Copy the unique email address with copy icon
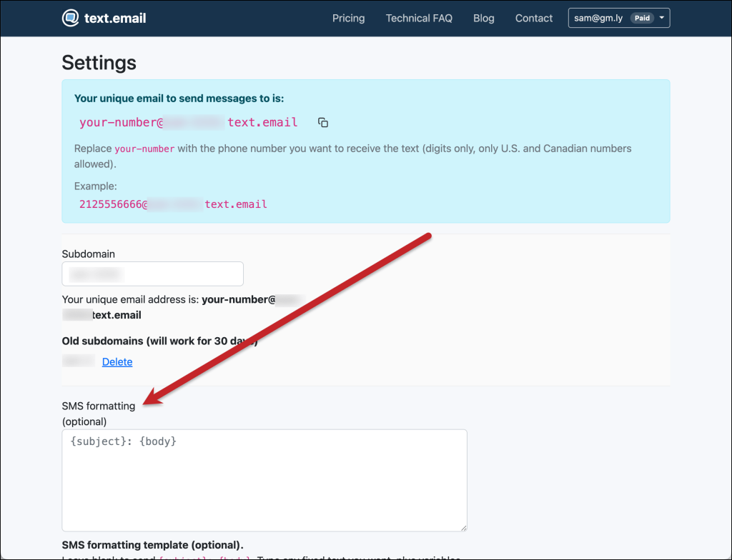 (323, 123)
